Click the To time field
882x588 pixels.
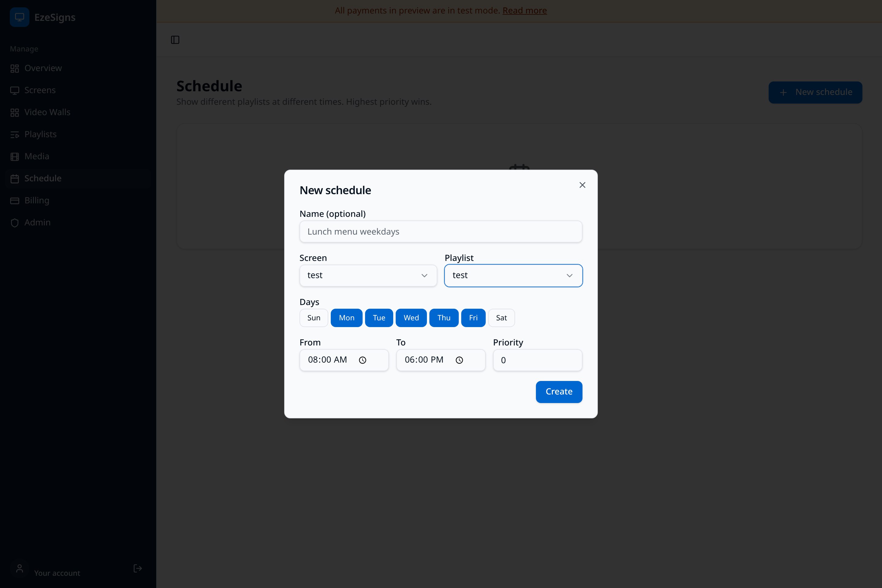(441, 360)
